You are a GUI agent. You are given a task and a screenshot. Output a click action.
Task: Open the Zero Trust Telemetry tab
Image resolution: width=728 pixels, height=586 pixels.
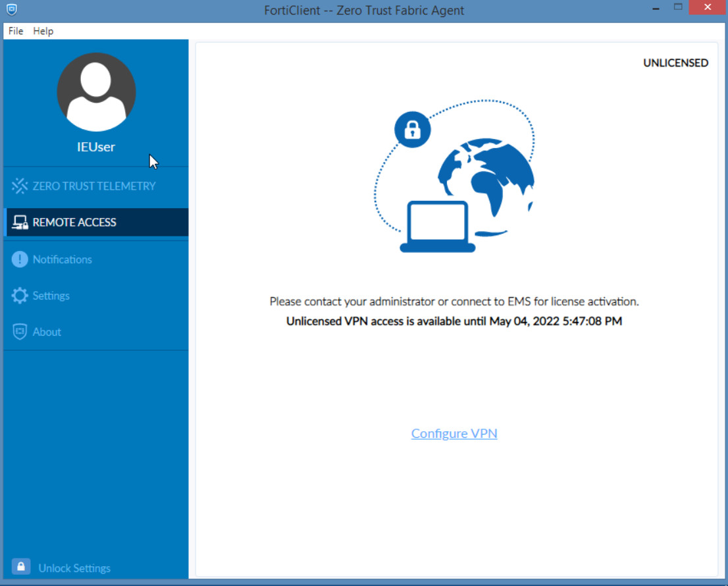point(96,186)
